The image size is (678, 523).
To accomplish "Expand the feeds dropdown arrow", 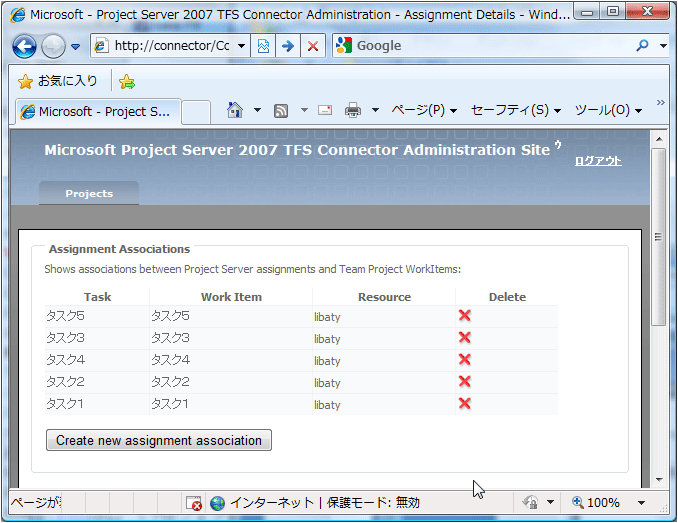I will pyautogui.click(x=304, y=110).
